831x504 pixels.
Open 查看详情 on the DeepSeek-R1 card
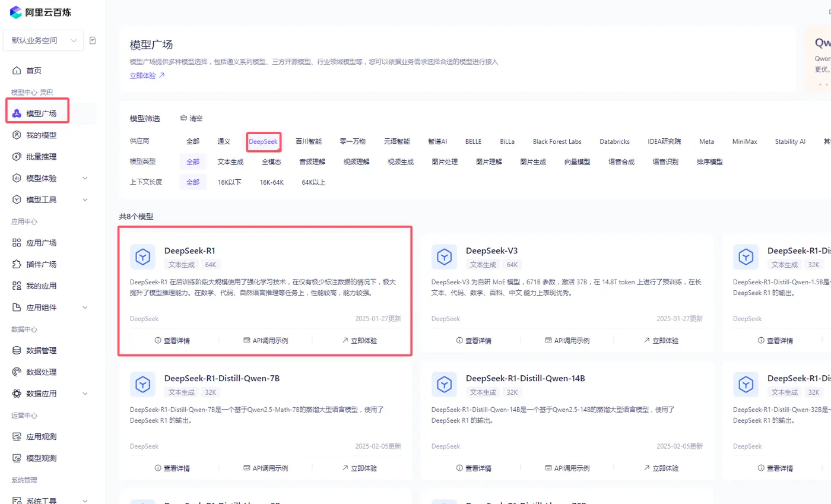click(173, 341)
